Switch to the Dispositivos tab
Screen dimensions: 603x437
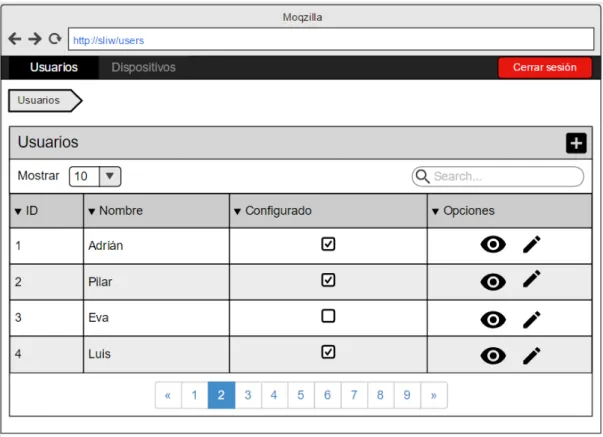point(143,67)
